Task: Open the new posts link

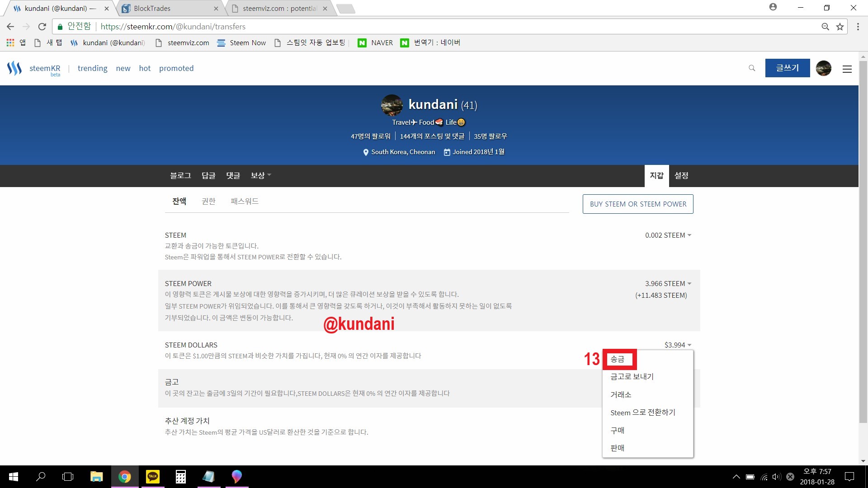Action: [x=123, y=68]
